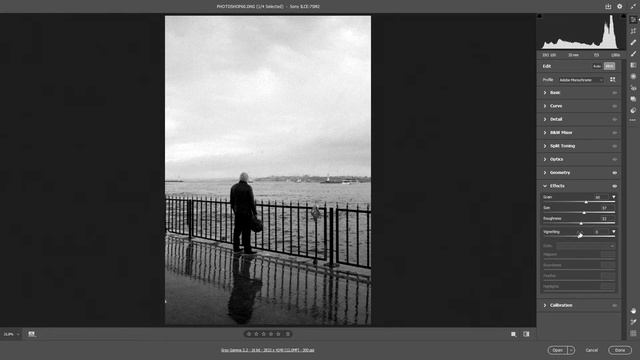Toggle visibility eye for Detail panel
The image size is (640, 360).
(615, 120)
